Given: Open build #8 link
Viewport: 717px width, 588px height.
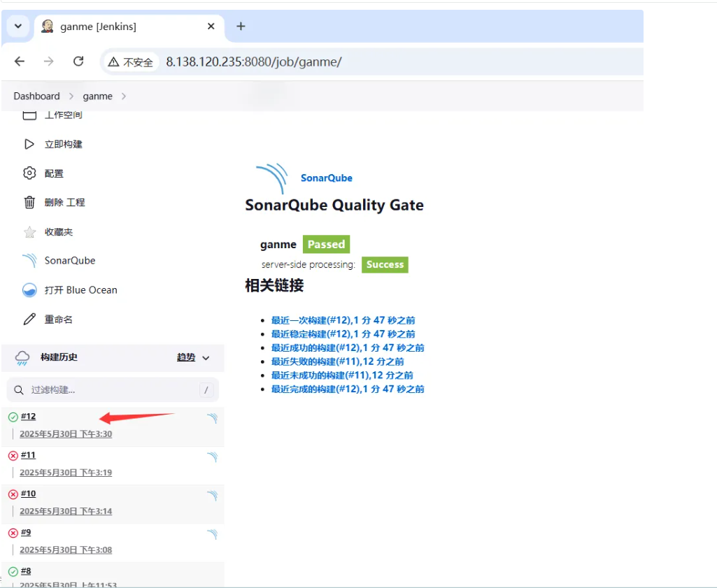Looking at the screenshot, I should point(26,571).
